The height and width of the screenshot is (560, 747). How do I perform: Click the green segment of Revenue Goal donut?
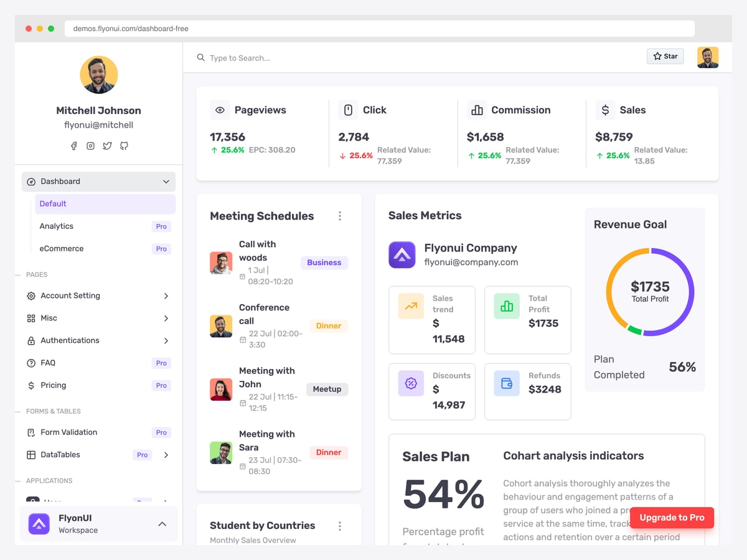(634, 330)
